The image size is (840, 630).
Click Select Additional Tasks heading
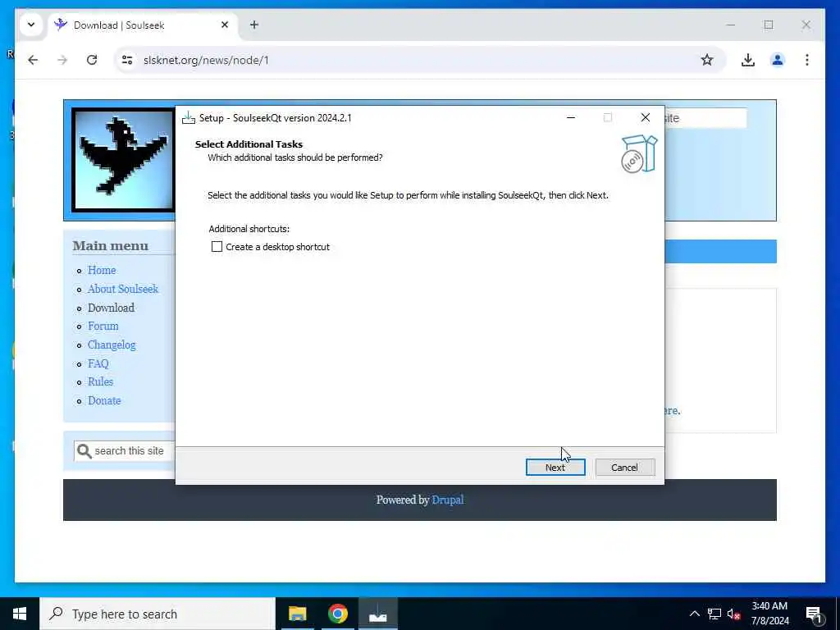point(249,144)
